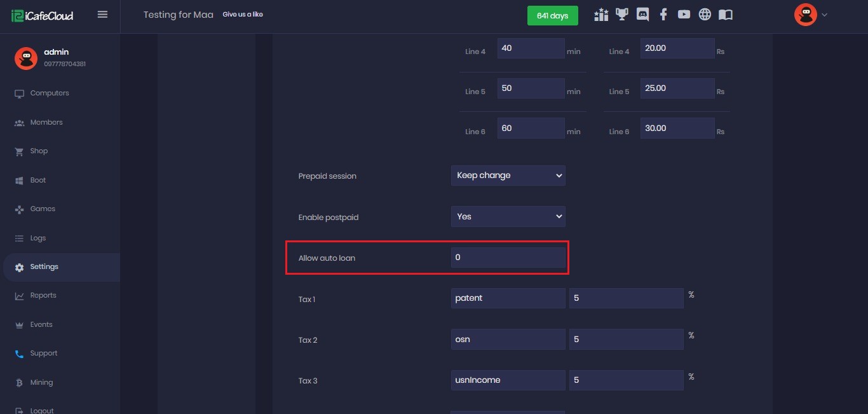Click the Discord icon in header

coord(642,15)
